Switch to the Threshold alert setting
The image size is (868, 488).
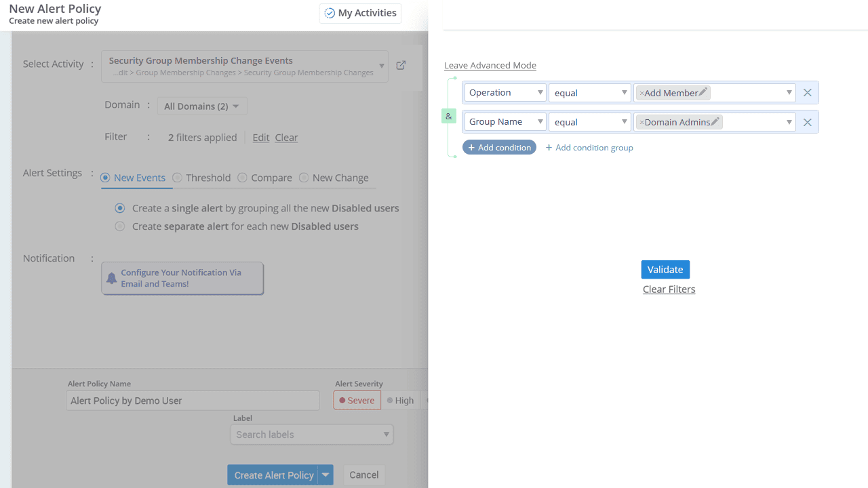pyautogui.click(x=178, y=178)
